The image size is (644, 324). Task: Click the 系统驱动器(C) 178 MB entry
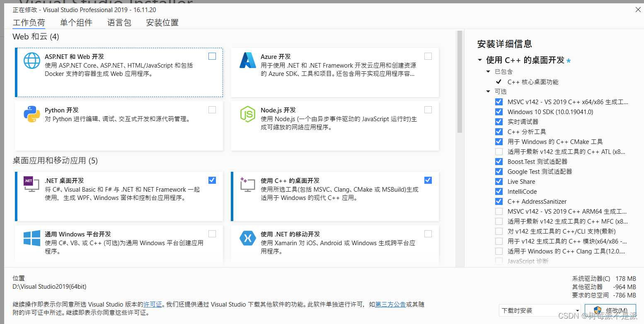tap(604, 278)
